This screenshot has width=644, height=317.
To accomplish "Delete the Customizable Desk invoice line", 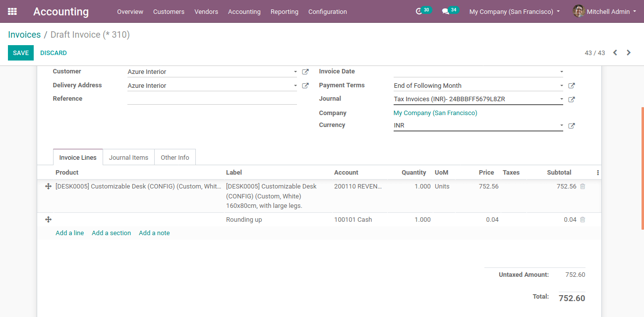I will pos(583,187).
